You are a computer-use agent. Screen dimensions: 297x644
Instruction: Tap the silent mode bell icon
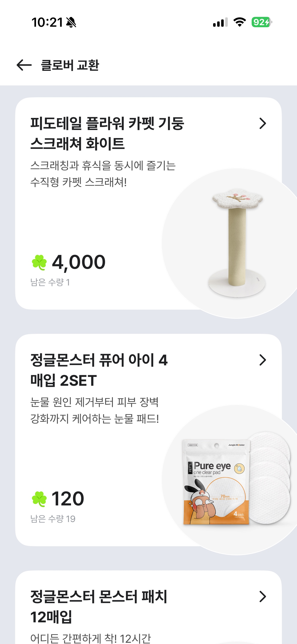tap(71, 22)
